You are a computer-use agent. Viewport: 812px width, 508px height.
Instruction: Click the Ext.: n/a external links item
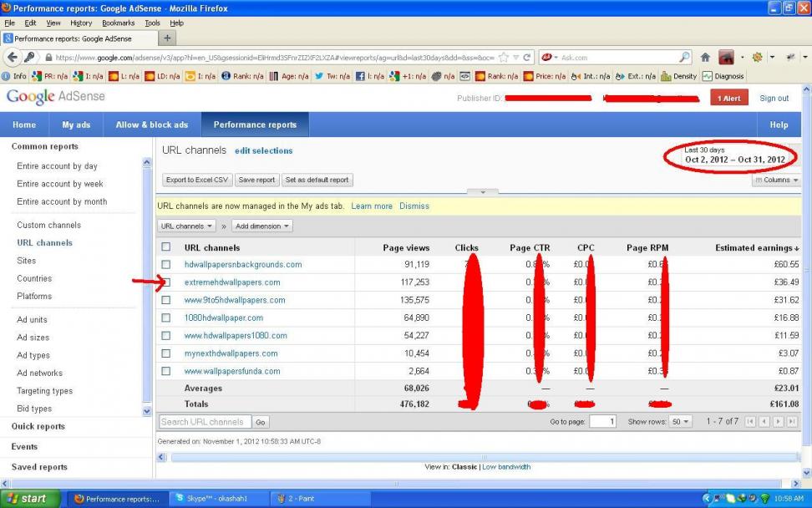(635, 76)
